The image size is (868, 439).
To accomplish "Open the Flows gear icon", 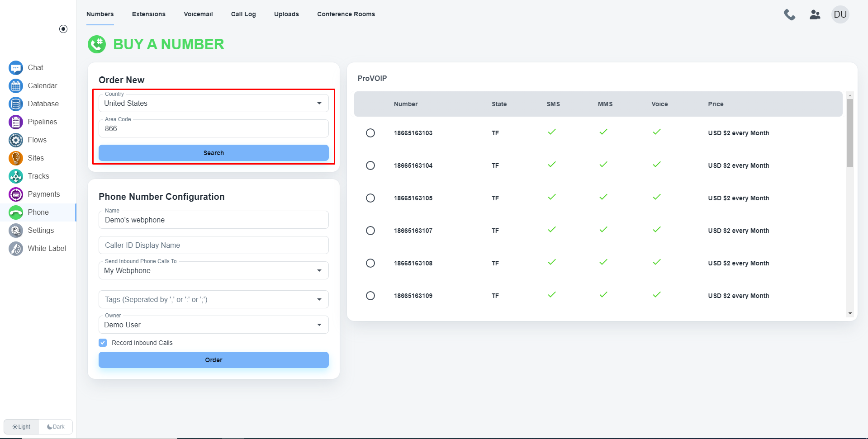I will [x=16, y=140].
